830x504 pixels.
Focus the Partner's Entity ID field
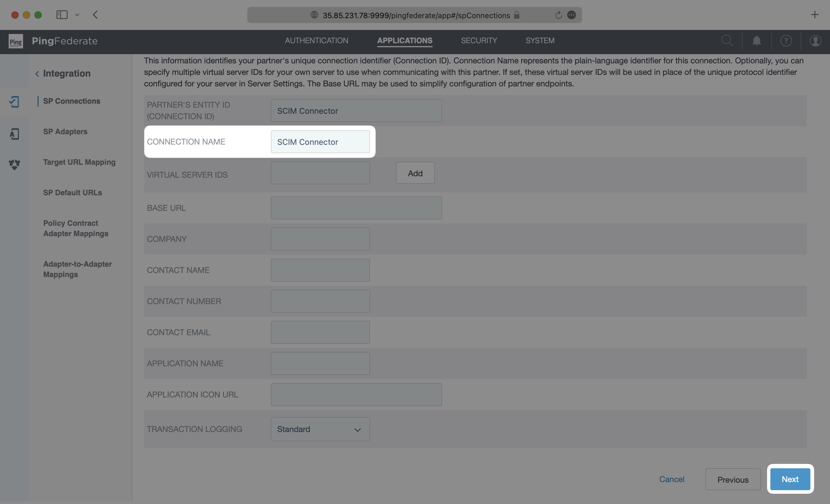356,111
